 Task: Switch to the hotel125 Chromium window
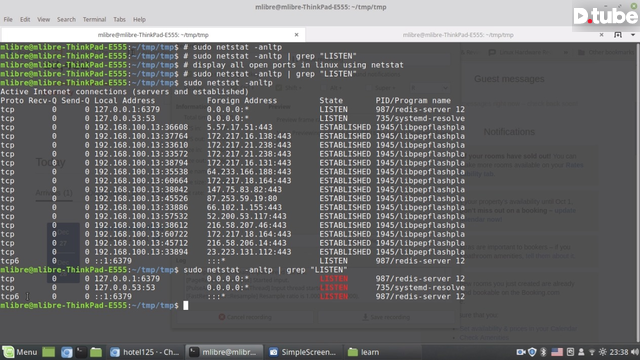click(x=145, y=352)
